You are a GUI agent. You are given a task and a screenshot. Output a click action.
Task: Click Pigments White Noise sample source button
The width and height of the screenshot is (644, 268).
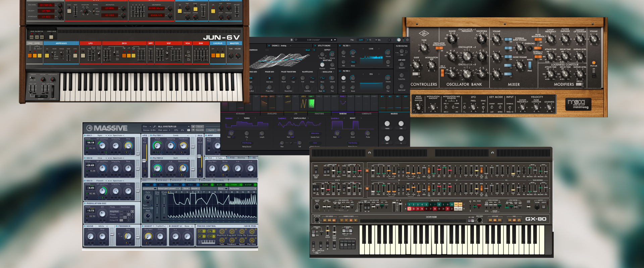click(x=315, y=133)
